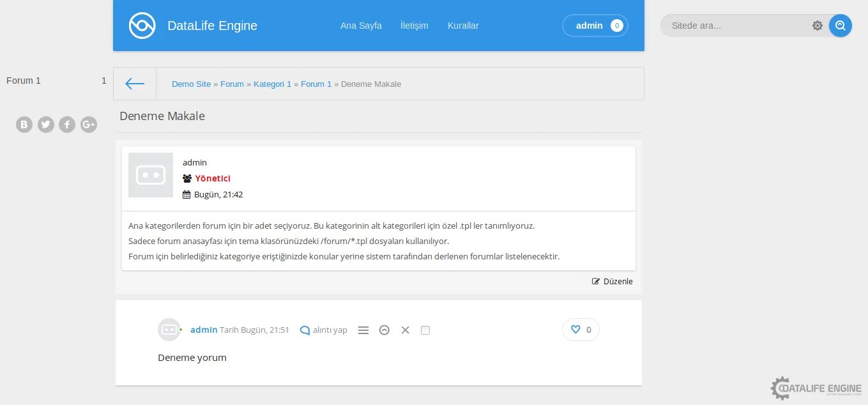Image resolution: width=868 pixels, height=405 pixels.
Task: Click the circled up-arrow comment icon
Action: (x=385, y=330)
